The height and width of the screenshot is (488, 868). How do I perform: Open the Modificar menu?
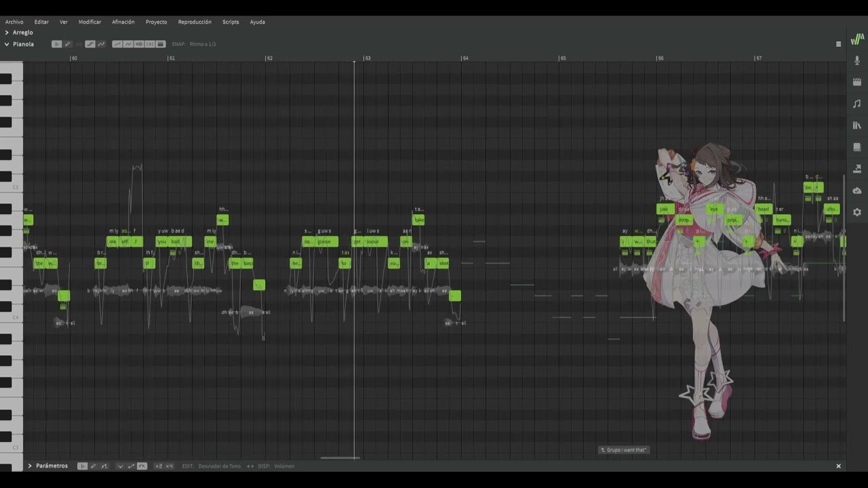click(90, 22)
